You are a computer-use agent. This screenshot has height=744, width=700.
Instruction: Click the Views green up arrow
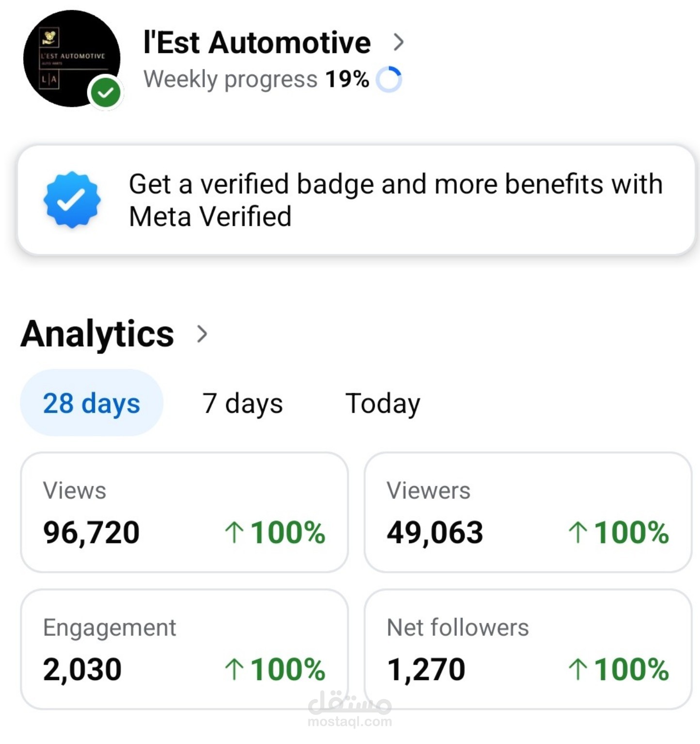tap(234, 532)
